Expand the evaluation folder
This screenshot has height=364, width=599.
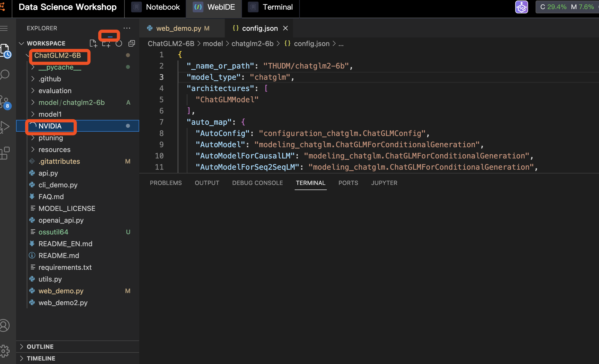coord(55,91)
